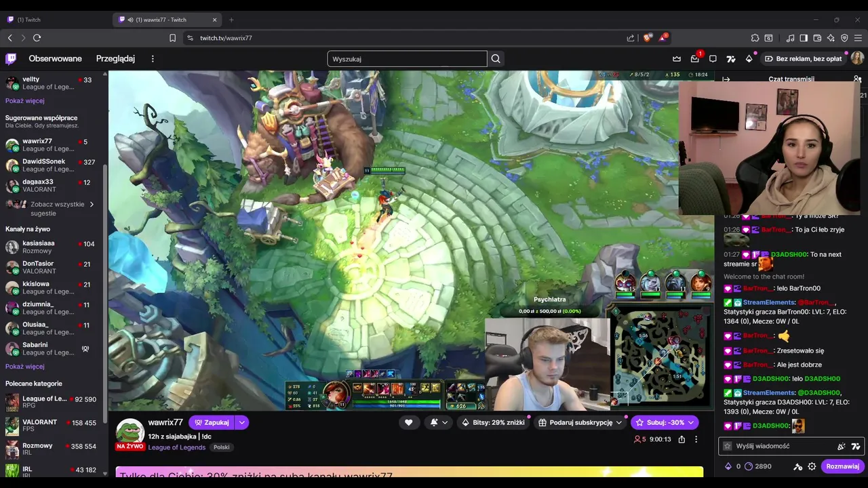Click Pokaż więcej under Kanały na żywo
Viewport: 868px width, 488px height.
[x=25, y=366]
